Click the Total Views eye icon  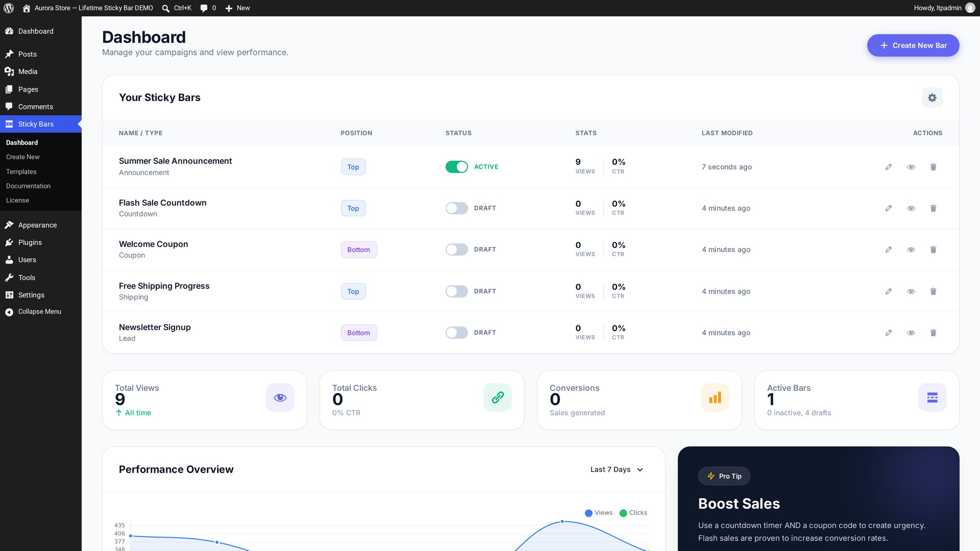(x=280, y=397)
